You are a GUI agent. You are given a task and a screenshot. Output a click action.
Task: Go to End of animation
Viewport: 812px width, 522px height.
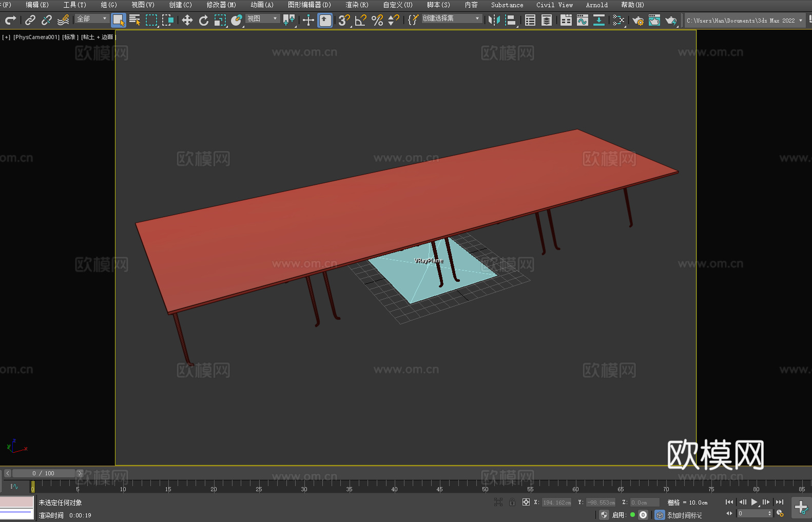tap(780, 502)
